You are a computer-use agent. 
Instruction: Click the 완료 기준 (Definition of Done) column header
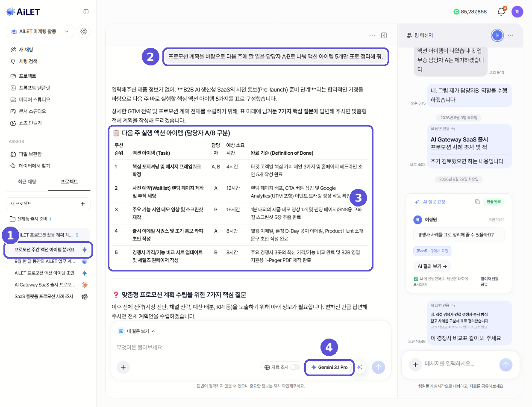click(x=282, y=153)
